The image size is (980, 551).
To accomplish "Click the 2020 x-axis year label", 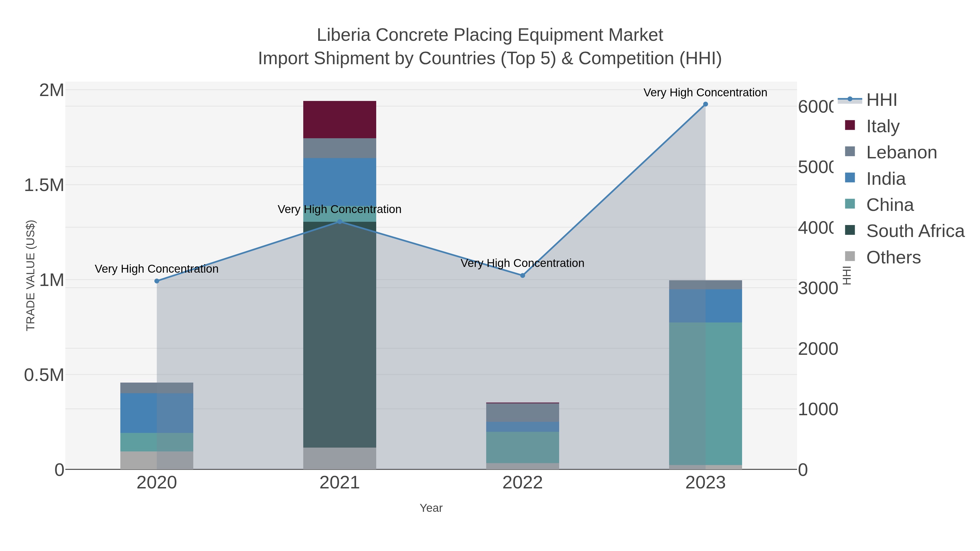I will tap(157, 483).
